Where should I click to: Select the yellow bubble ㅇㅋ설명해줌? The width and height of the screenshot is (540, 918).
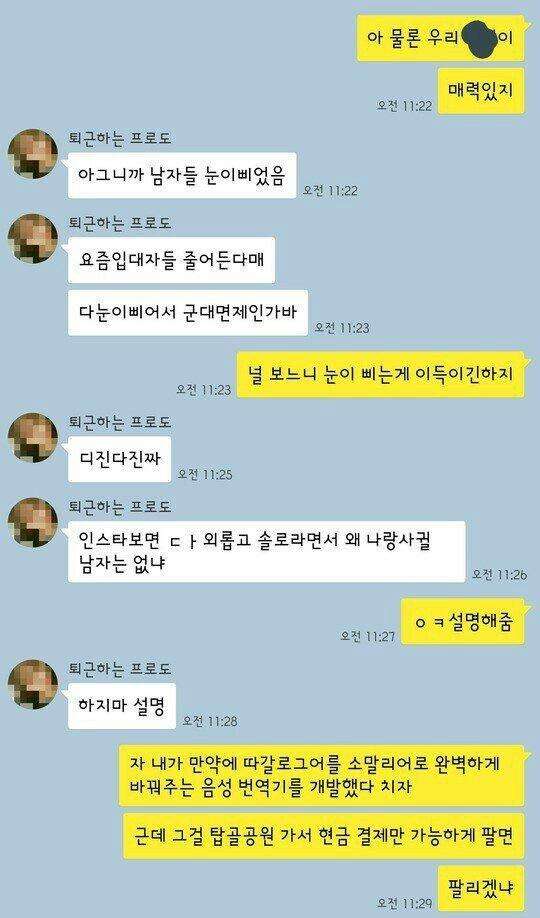click(463, 621)
